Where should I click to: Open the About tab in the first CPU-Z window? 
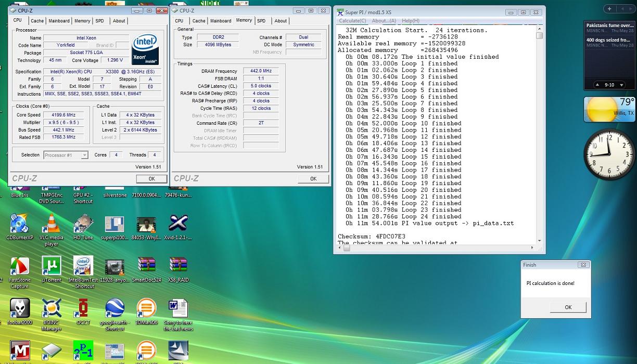pos(119,21)
